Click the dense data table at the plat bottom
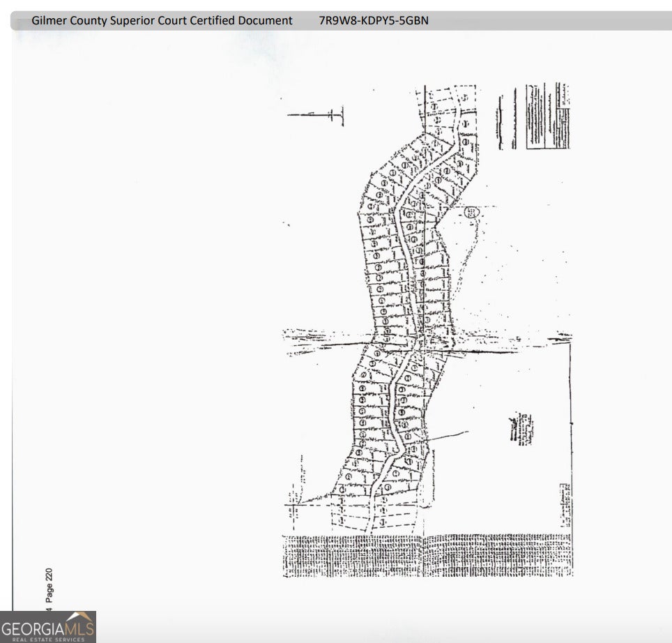This screenshot has height=643, width=672. [x=427, y=555]
